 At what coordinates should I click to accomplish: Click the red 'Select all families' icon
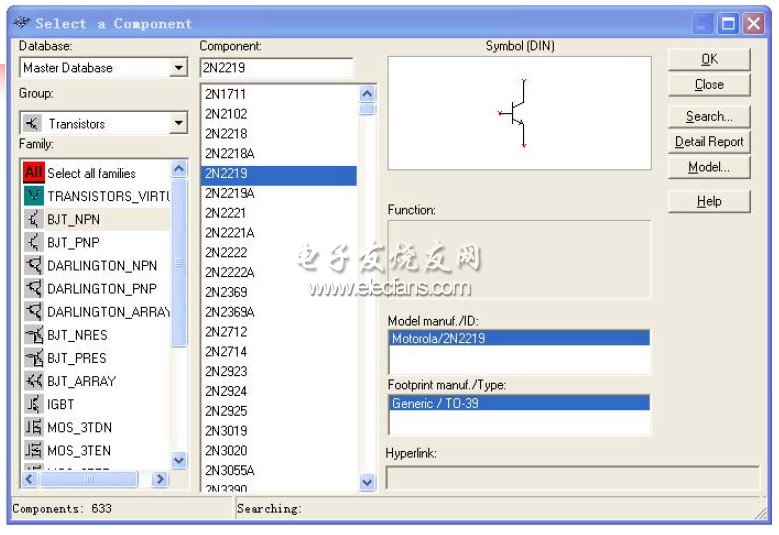pos(33,173)
